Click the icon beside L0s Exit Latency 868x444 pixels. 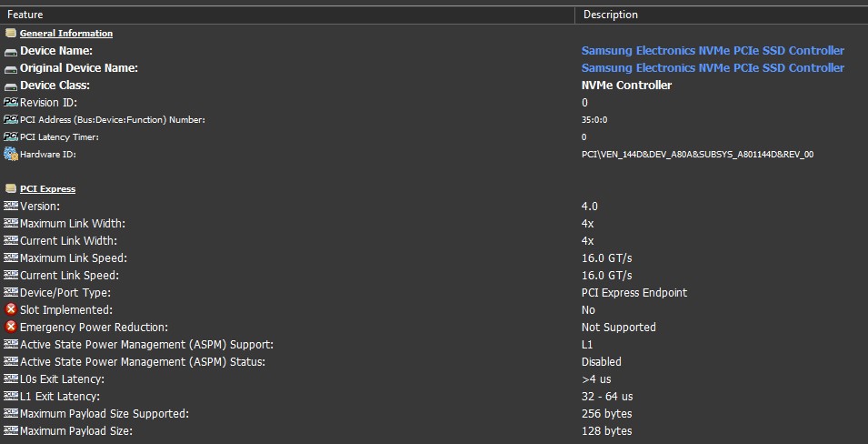coord(11,378)
